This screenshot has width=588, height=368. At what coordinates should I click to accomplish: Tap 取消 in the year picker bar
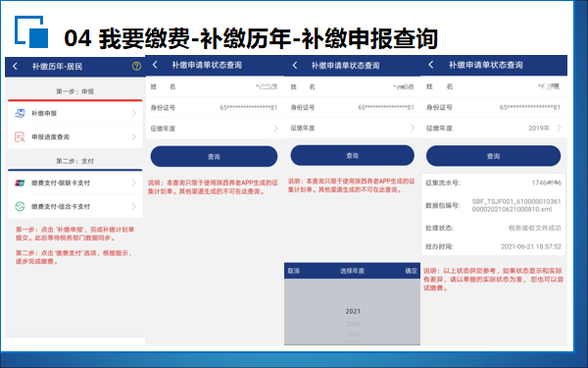click(x=294, y=271)
